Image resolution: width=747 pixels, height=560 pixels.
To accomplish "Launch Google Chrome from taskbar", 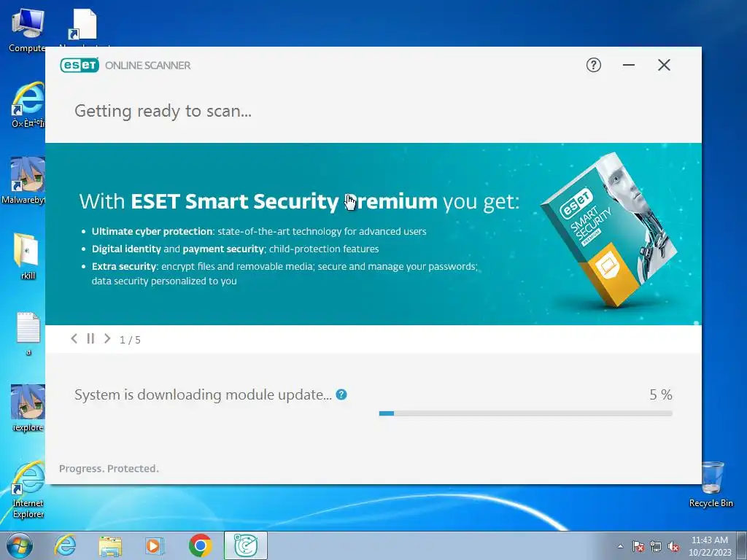I will tap(200, 545).
